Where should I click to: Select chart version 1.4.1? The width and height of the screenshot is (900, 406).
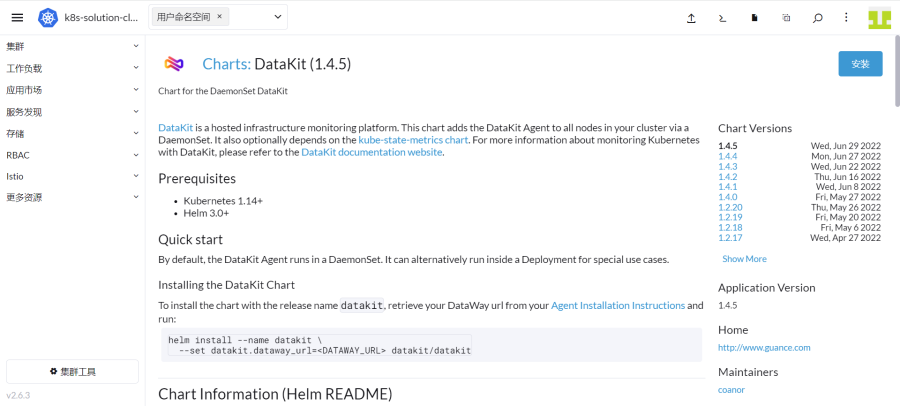(728, 187)
